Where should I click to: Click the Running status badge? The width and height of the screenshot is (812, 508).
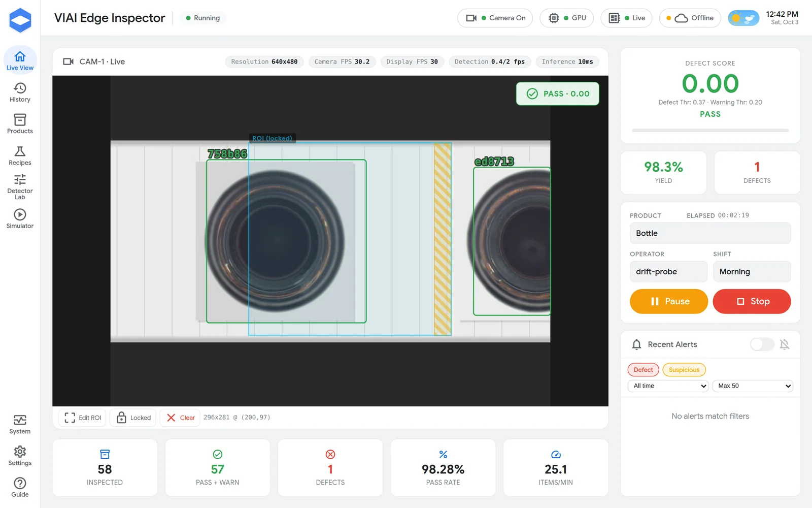(202, 18)
